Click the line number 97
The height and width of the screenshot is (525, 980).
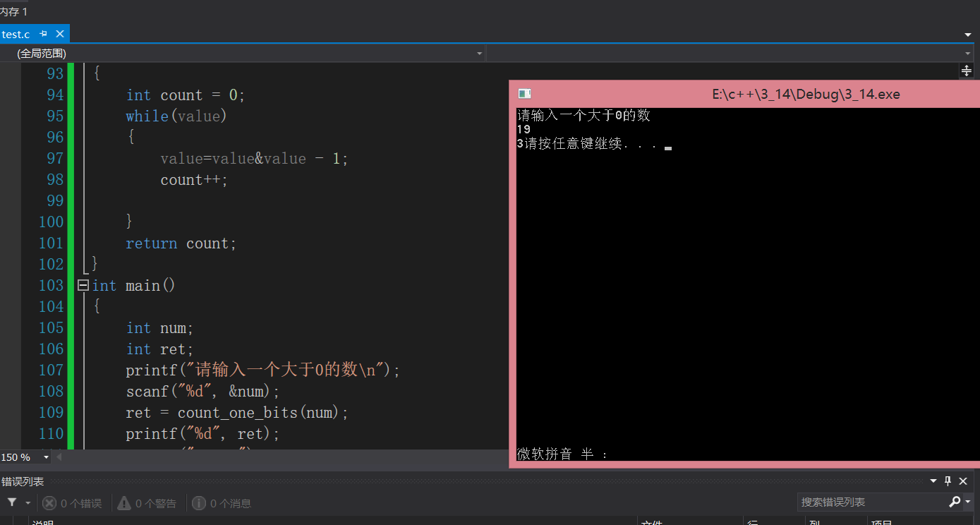tap(54, 158)
